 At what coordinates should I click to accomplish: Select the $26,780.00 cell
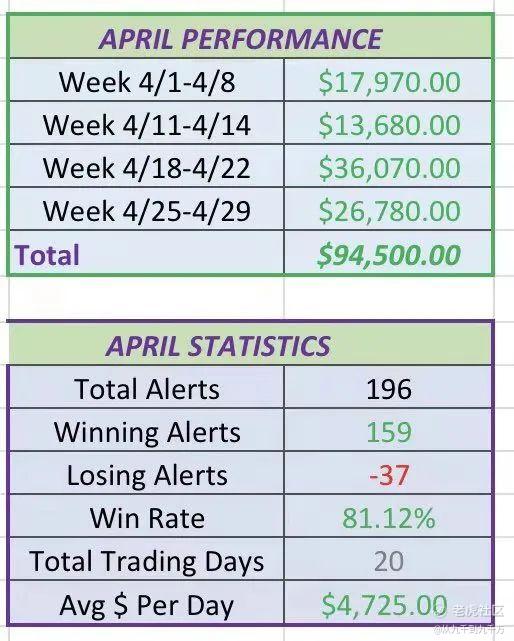388,209
